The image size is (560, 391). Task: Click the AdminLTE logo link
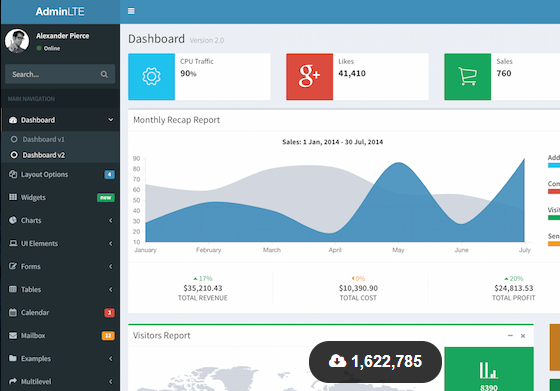point(60,11)
